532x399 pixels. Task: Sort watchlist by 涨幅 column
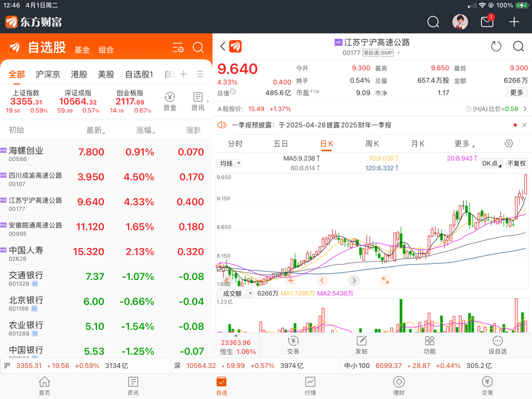[145, 130]
